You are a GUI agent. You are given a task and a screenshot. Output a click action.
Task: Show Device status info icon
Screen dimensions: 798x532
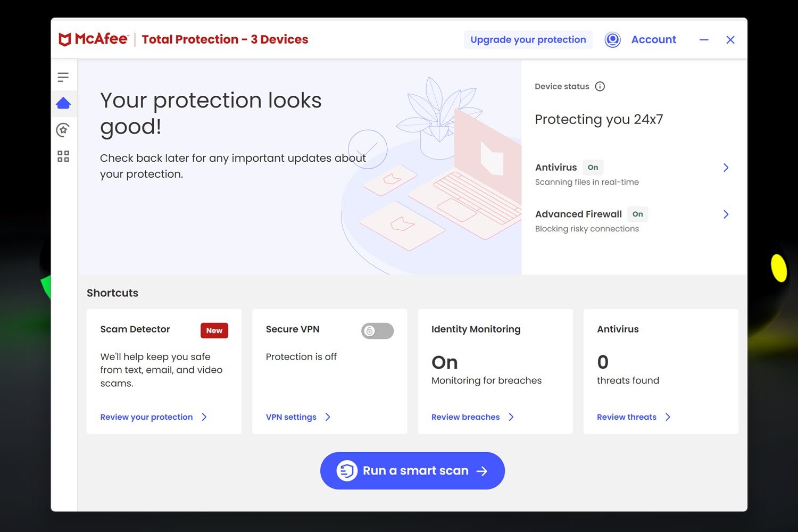pos(600,87)
